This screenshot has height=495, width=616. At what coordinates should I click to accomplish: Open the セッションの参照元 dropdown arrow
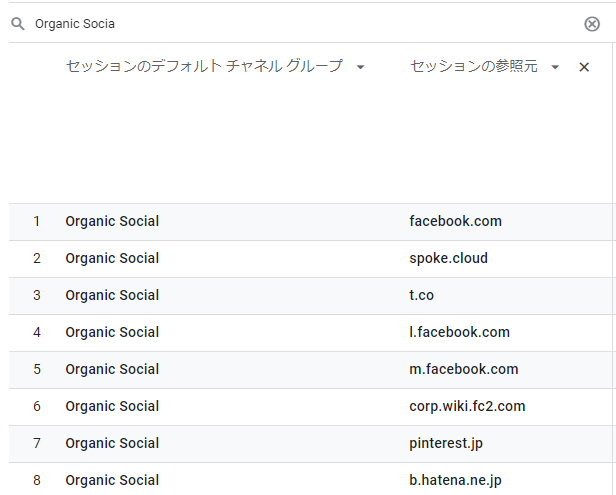click(555, 67)
